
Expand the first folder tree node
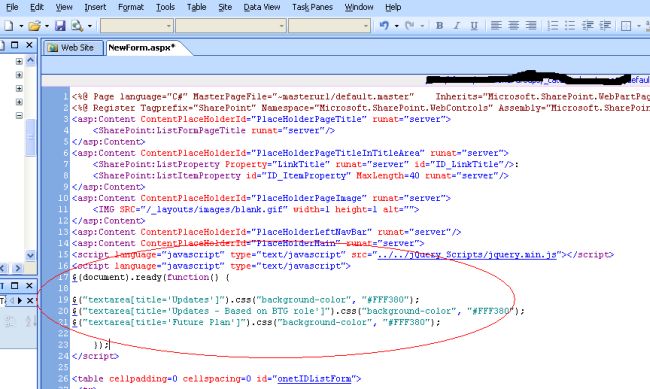[x=19, y=61]
